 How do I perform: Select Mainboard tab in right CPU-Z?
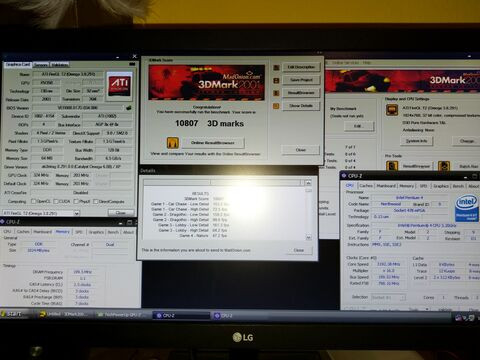[386, 186]
